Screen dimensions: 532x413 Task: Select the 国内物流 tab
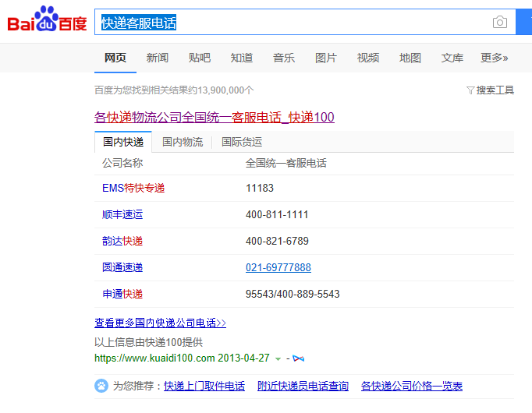coord(183,142)
